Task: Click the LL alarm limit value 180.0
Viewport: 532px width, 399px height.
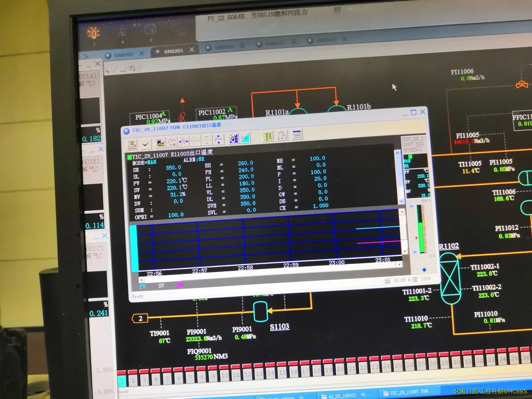Action: (x=247, y=183)
